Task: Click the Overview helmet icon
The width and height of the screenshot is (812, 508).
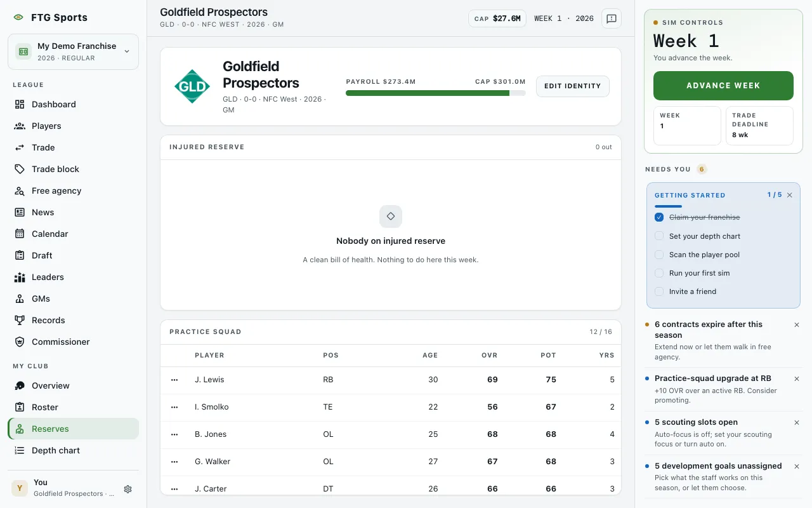Action: pyautogui.click(x=20, y=385)
